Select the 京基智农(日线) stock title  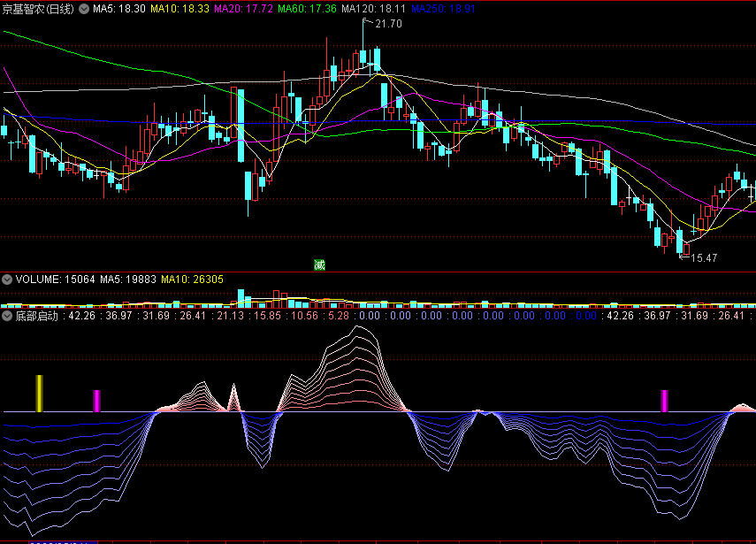(38, 9)
